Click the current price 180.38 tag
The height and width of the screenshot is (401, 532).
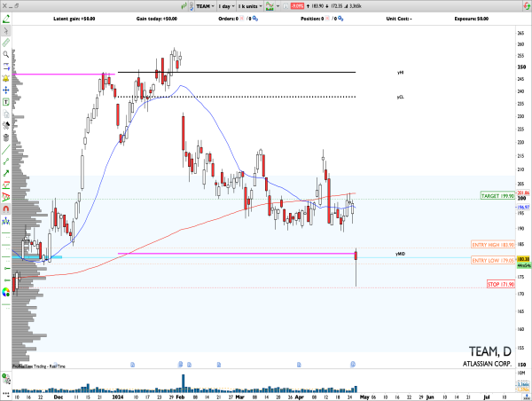click(x=523, y=259)
